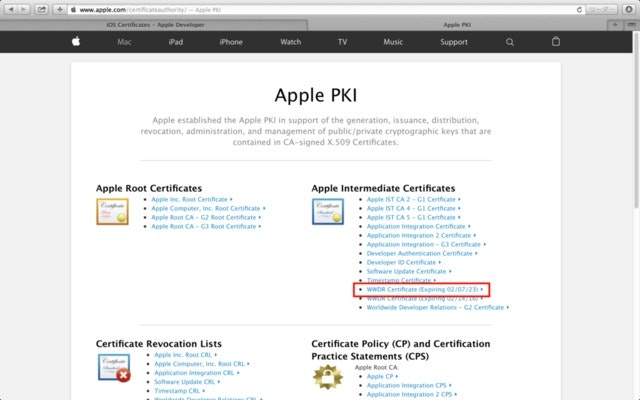Open Apple Computer, Inc. Root CRL link
The image size is (640, 400).
pos(199,364)
